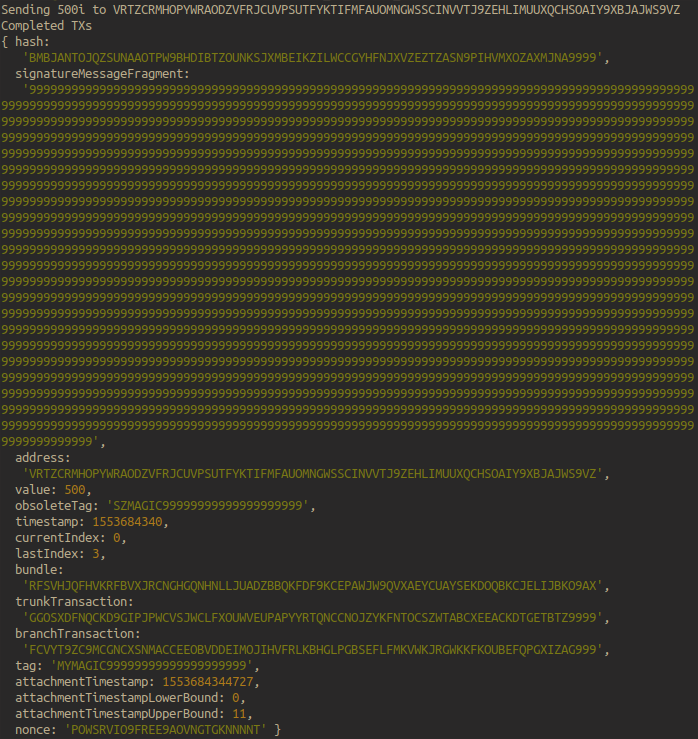
Task: Click the 'lastIndex:' label
Action: click(x=49, y=554)
